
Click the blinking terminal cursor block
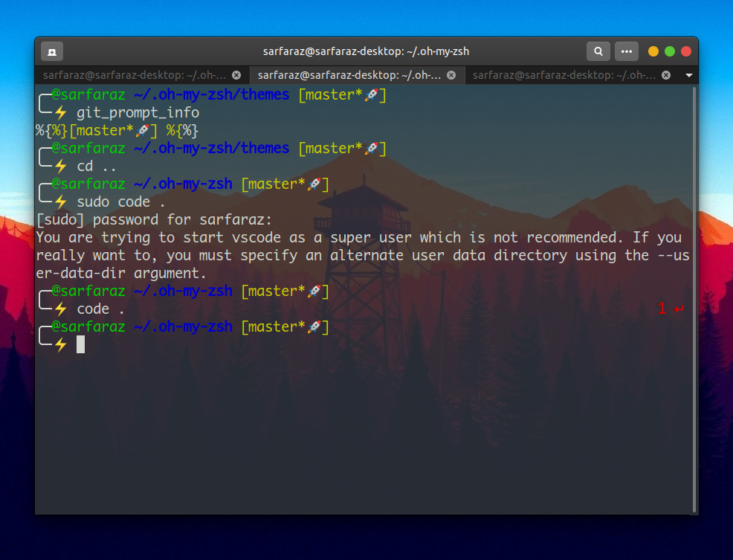click(80, 344)
